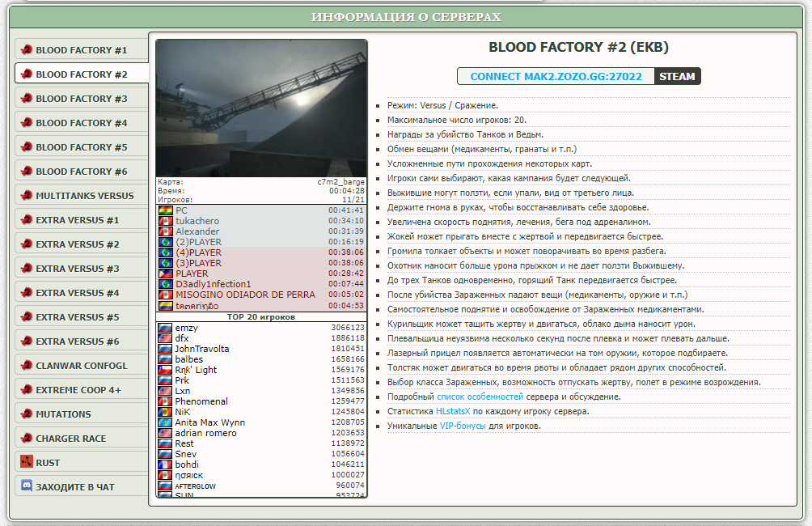Select the BLOOD FACTORY #2 tab
812x526 pixels.
82,74
